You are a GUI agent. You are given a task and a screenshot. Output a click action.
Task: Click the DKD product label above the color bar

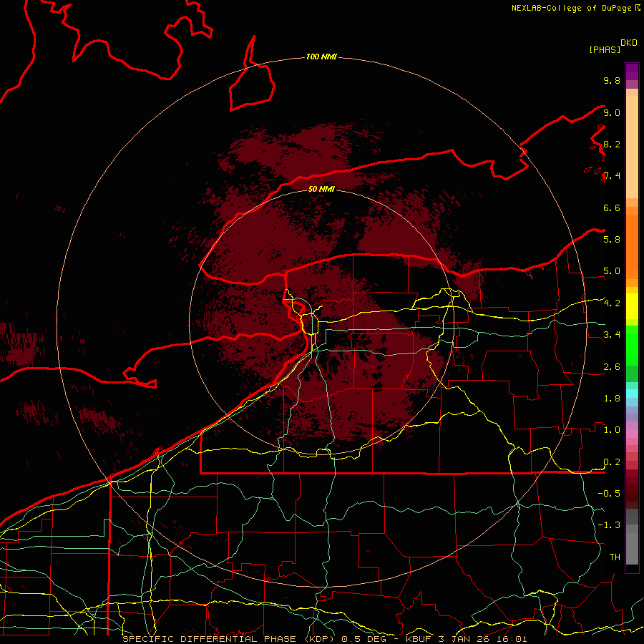[x=628, y=43]
